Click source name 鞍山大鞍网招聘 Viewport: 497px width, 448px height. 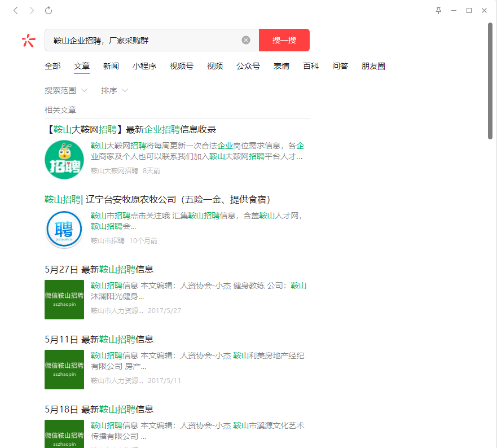[115, 171]
